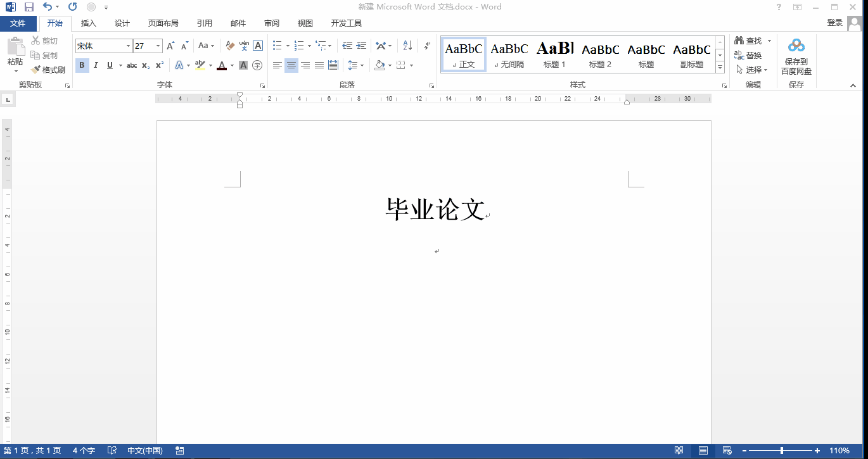Open the 文件 (File) menu

pos(18,23)
